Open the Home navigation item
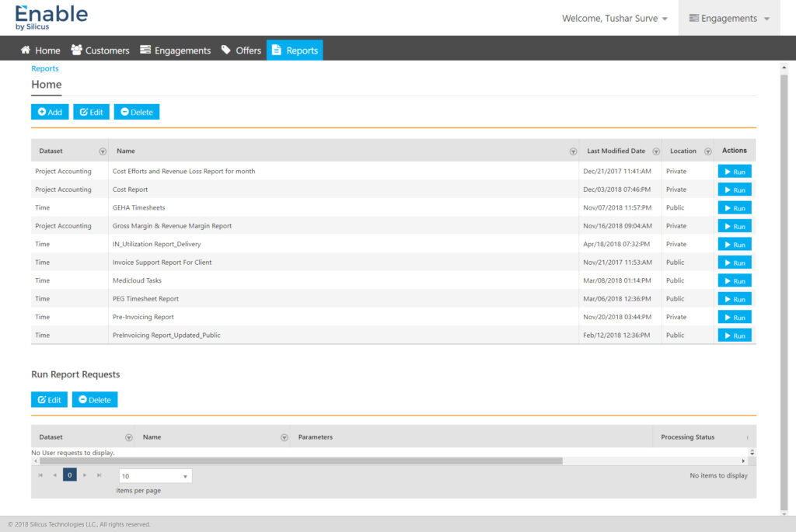The width and height of the screenshot is (796, 532). [x=40, y=50]
